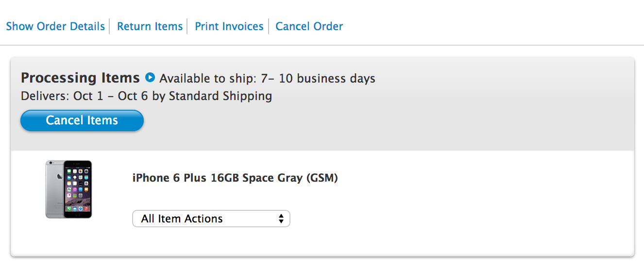The image size is (644, 272).
Task: Click the separator between Return Items and Print Invoices
Action: click(187, 26)
